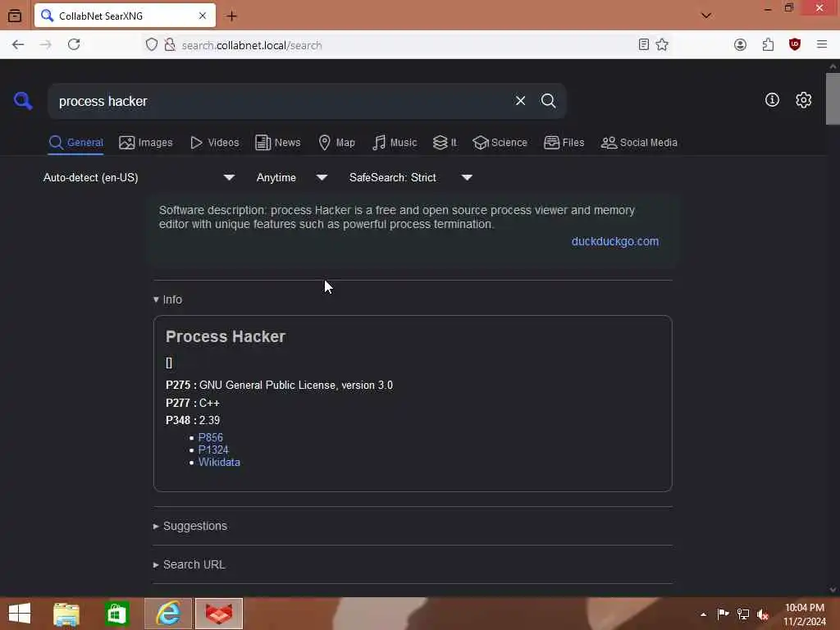Viewport: 840px width, 630px height.
Task: Switch to the Videos category
Action: (214, 143)
